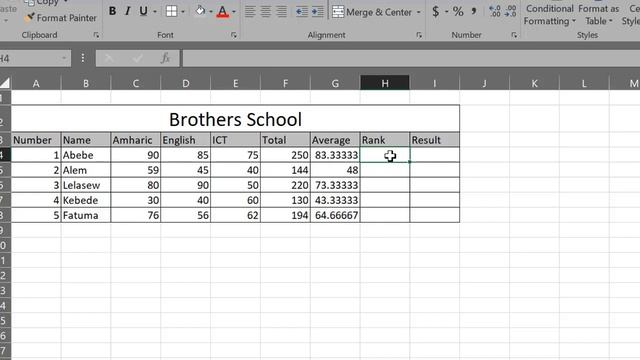This screenshot has width=640, height=360.
Task: Click formula bar expand dots handle
Action: click(83, 58)
